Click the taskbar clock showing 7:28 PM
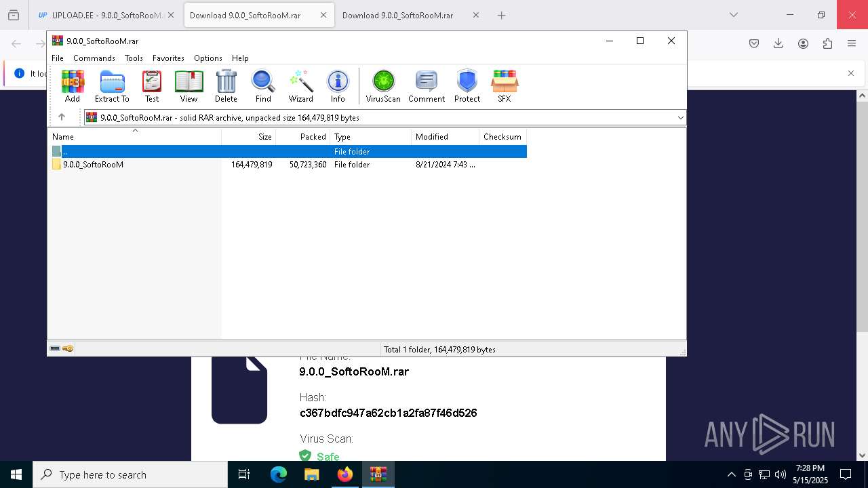 point(810,474)
